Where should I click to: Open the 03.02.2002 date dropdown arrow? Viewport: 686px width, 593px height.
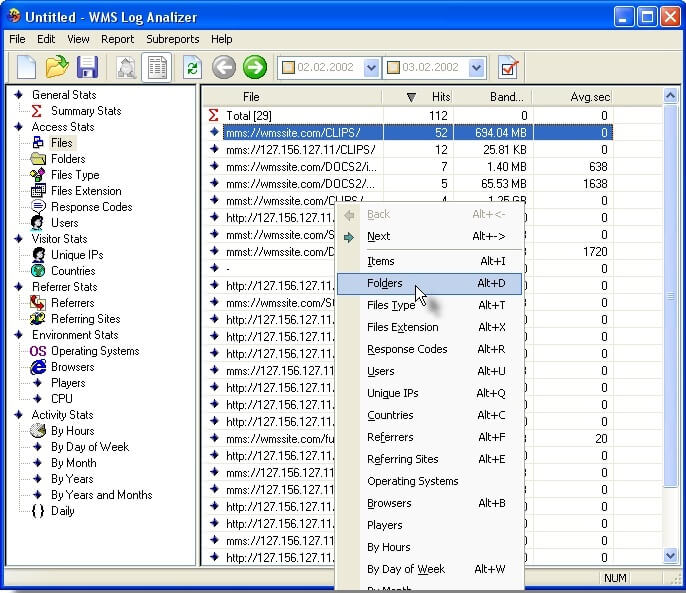(476, 68)
